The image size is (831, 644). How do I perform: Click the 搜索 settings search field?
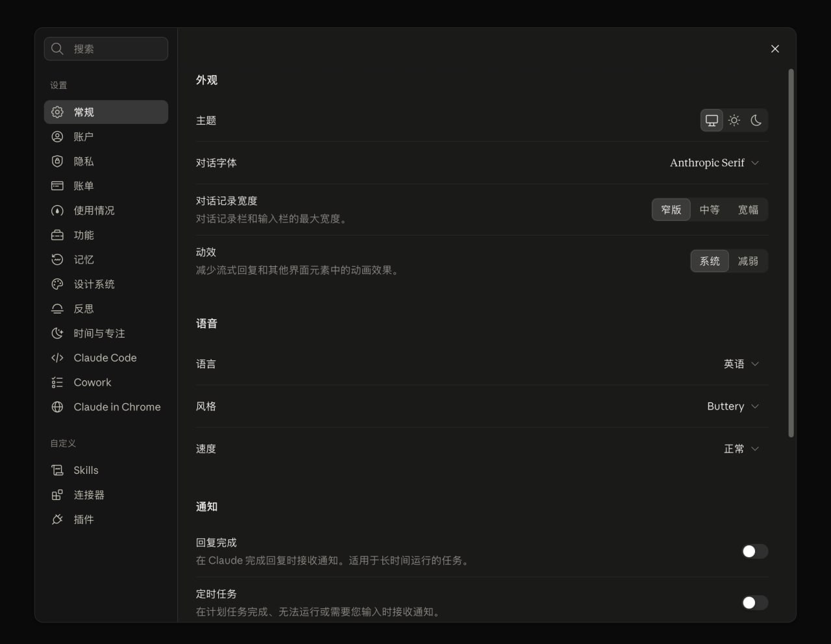tap(106, 49)
